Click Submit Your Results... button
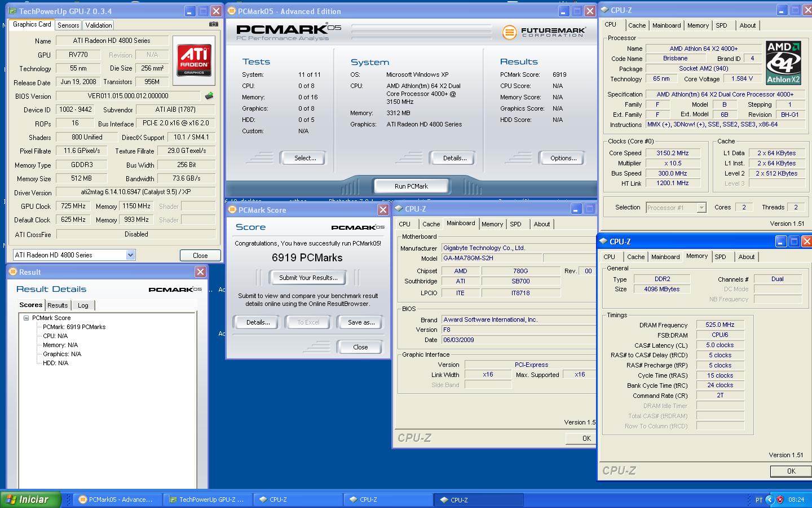The width and height of the screenshot is (812, 508). [308, 278]
